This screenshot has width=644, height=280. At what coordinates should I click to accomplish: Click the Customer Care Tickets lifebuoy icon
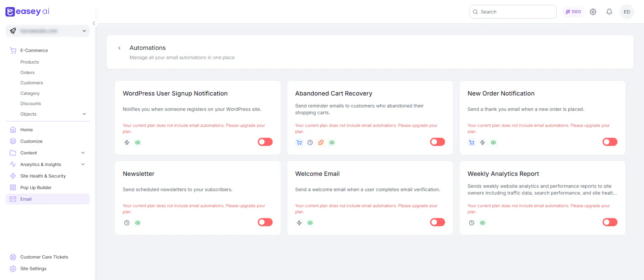click(13, 257)
